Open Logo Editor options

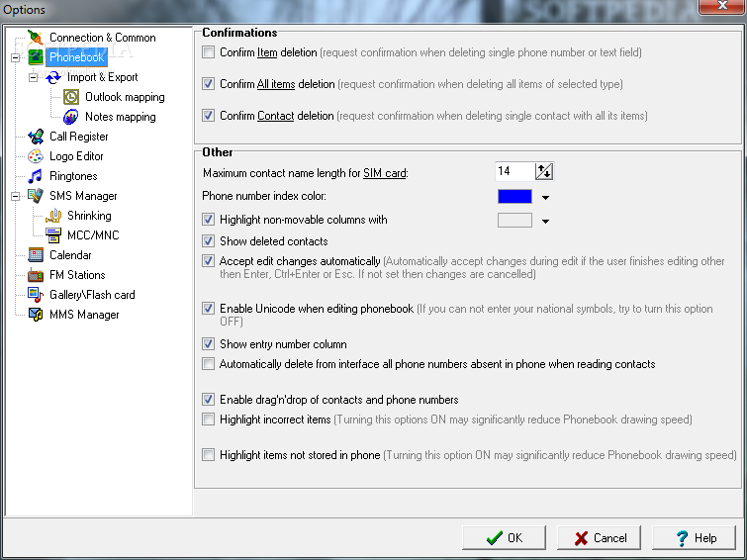click(76, 156)
